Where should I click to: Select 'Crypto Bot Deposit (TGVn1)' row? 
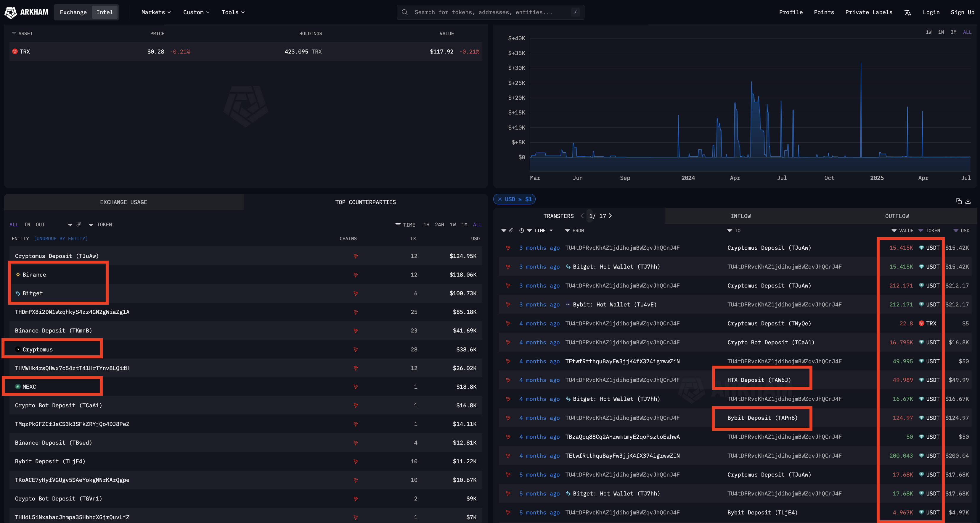tap(246, 498)
